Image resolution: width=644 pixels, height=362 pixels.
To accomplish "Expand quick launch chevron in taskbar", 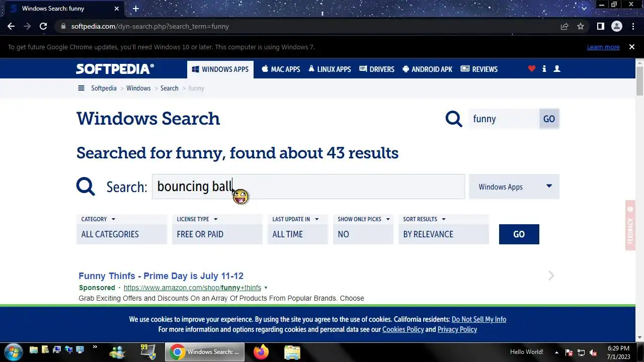I will [95, 347].
